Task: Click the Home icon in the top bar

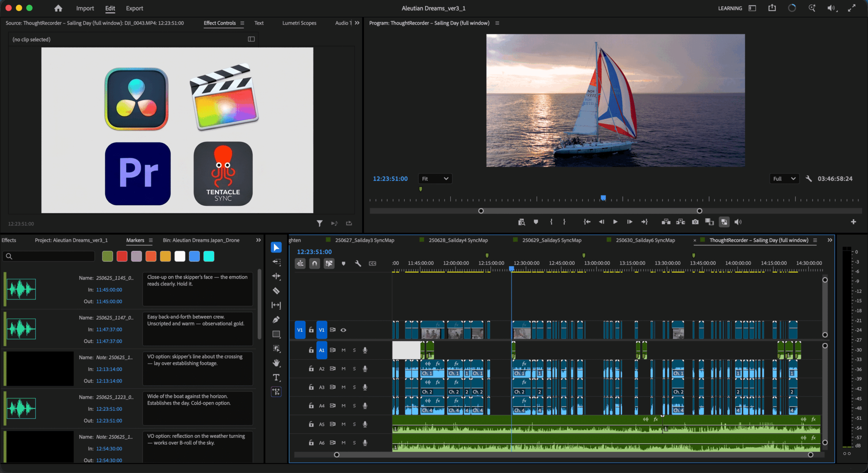Action: [x=58, y=8]
